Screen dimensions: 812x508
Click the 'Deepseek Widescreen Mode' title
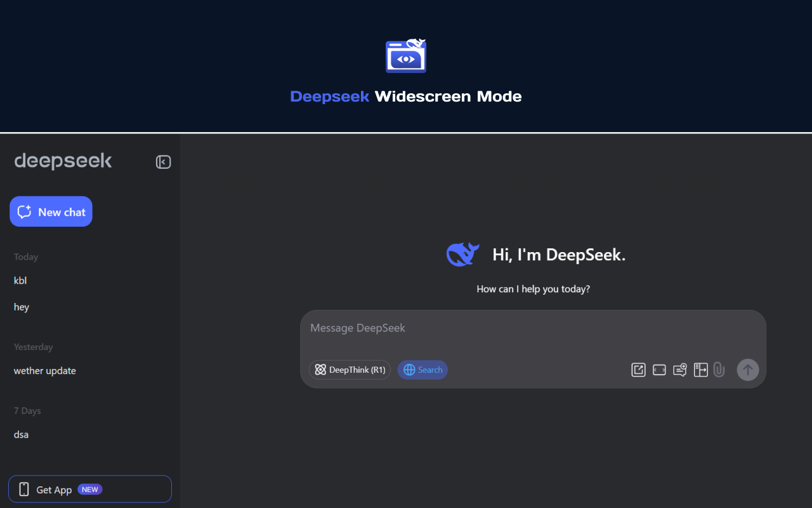point(406,97)
